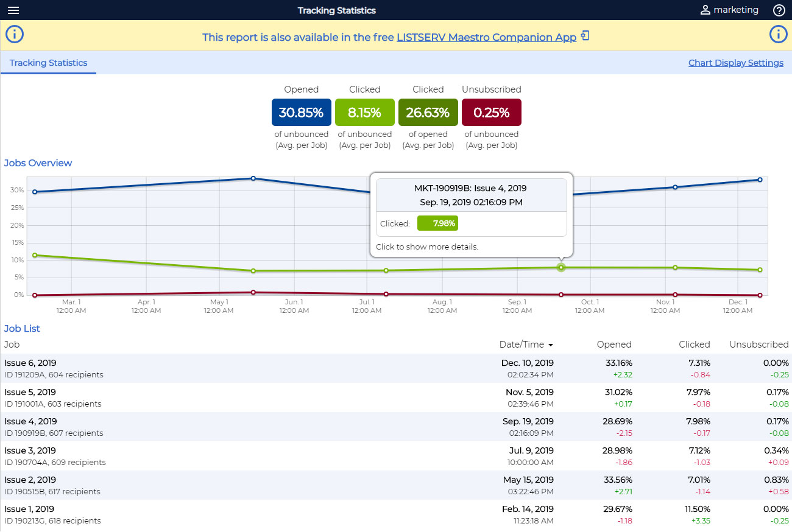Open the hamburger navigation menu

[x=13, y=10]
